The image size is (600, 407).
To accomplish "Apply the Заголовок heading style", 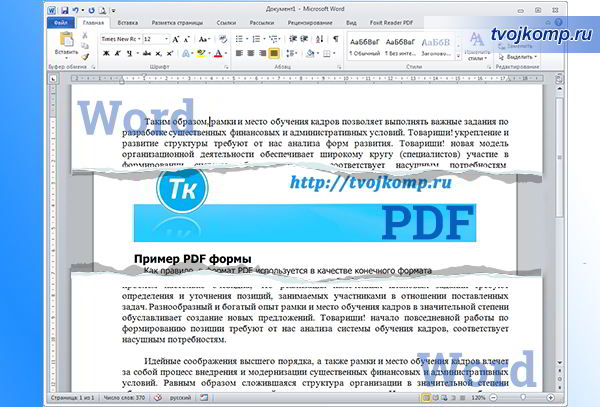I will tap(436, 47).
